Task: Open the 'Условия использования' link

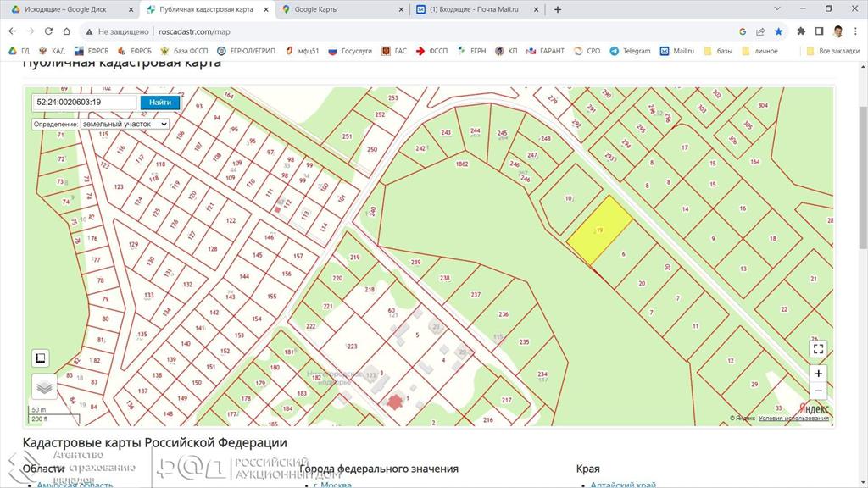Action: (794, 418)
